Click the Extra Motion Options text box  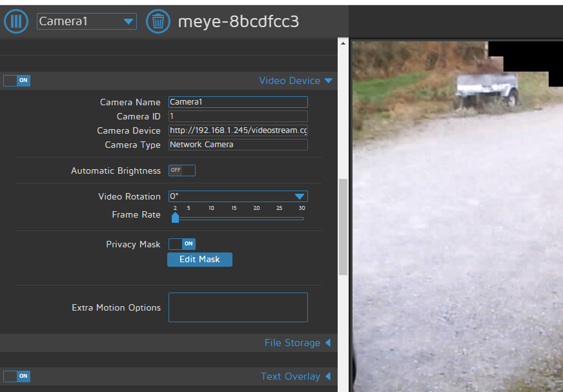coord(238,307)
